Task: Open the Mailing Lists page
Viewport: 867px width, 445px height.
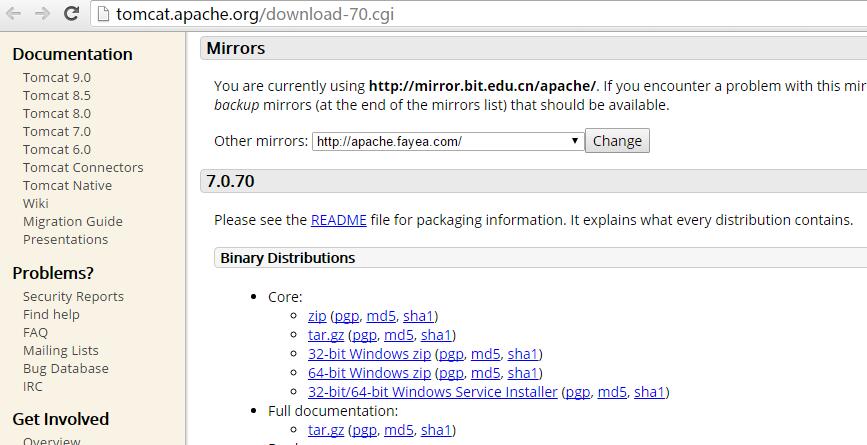Action: pos(61,350)
